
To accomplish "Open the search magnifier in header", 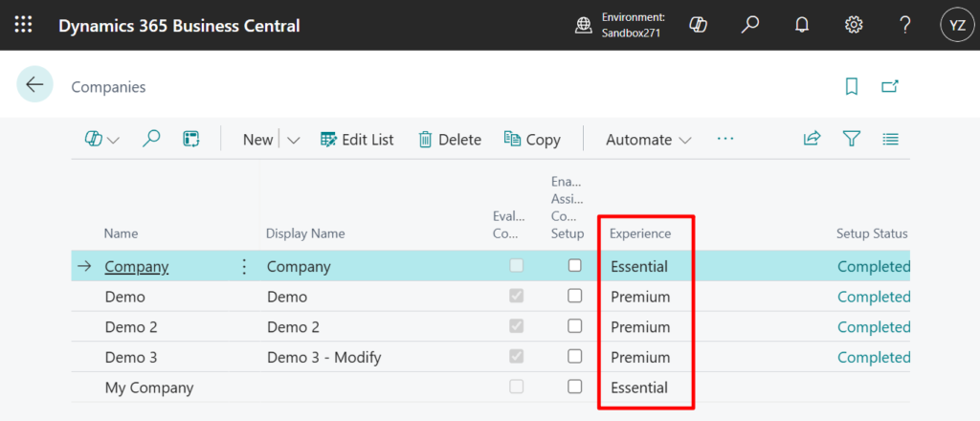I will pos(750,26).
